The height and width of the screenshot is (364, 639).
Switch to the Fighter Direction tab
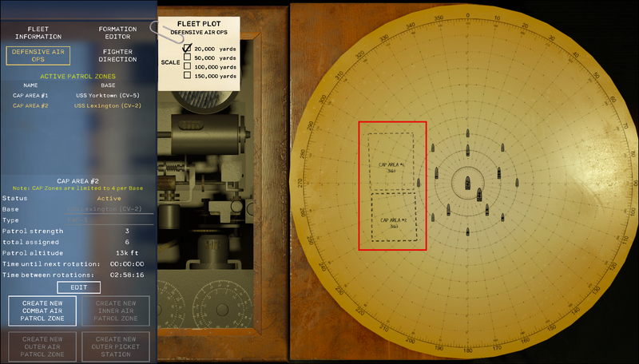(x=117, y=56)
